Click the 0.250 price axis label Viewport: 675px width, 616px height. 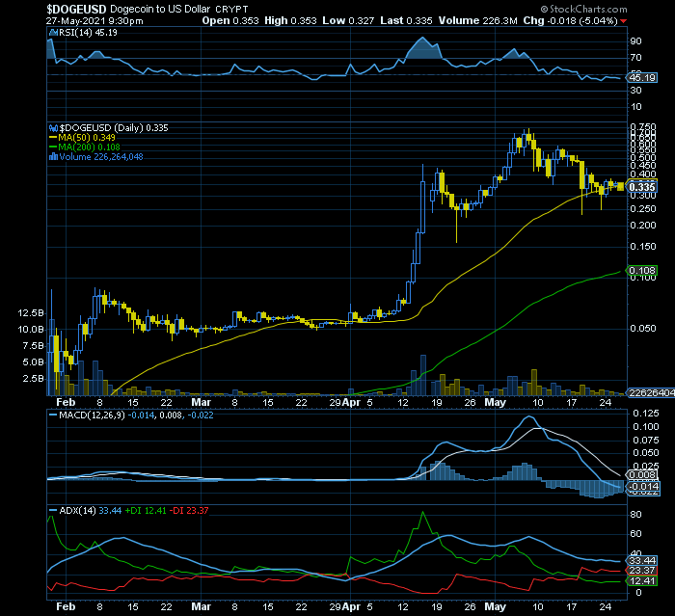pyautogui.click(x=643, y=209)
